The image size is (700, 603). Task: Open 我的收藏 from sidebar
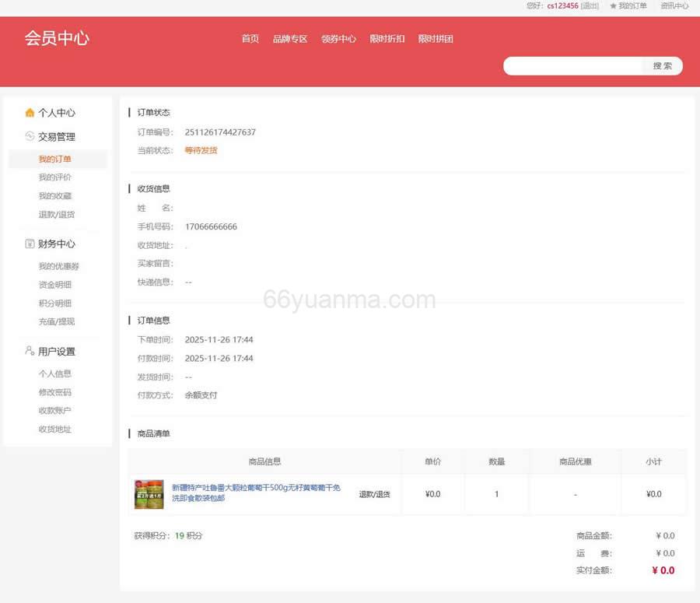(54, 195)
